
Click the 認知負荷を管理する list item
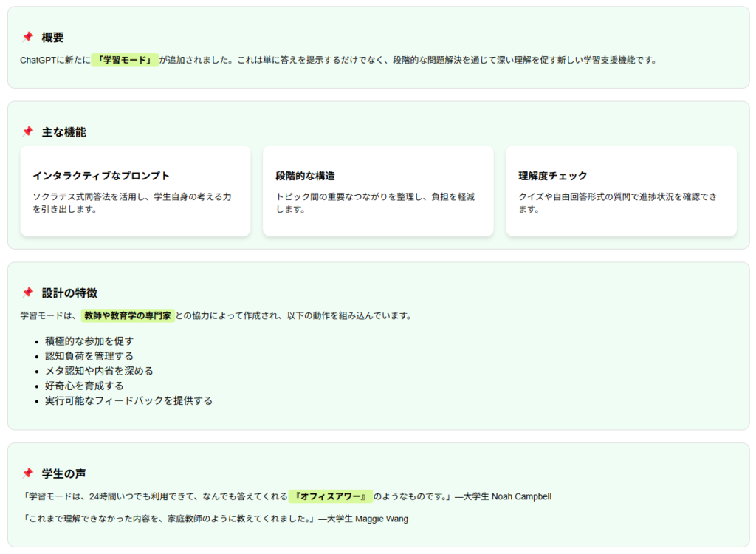pyautogui.click(x=89, y=356)
